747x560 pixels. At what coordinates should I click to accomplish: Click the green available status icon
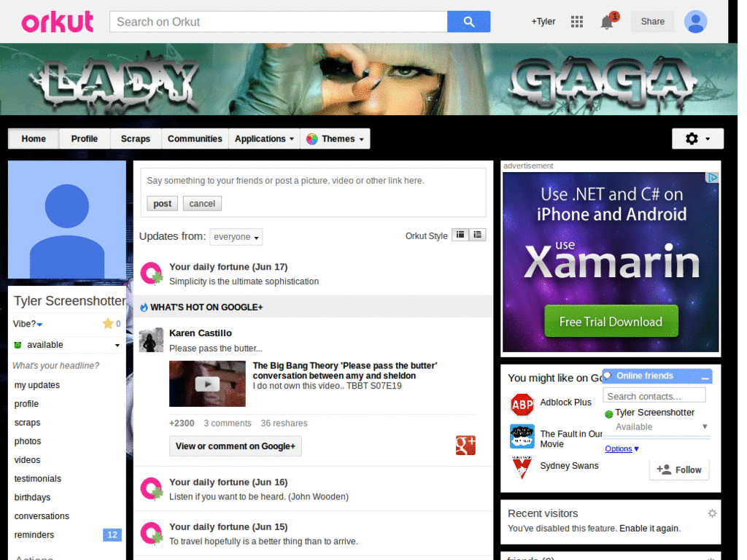pyautogui.click(x=18, y=345)
